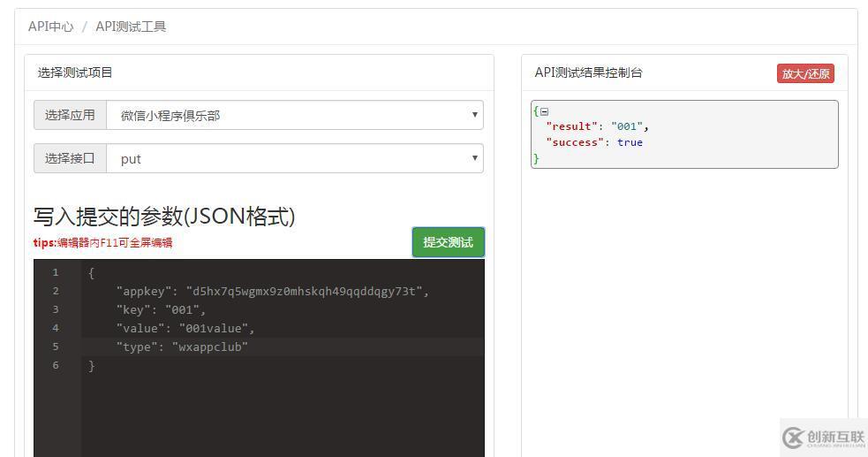The width and height of the screenshot is (868, 457).
Task: Click the "type": "wxappclub" editor line
Action: tap(182, 347)
